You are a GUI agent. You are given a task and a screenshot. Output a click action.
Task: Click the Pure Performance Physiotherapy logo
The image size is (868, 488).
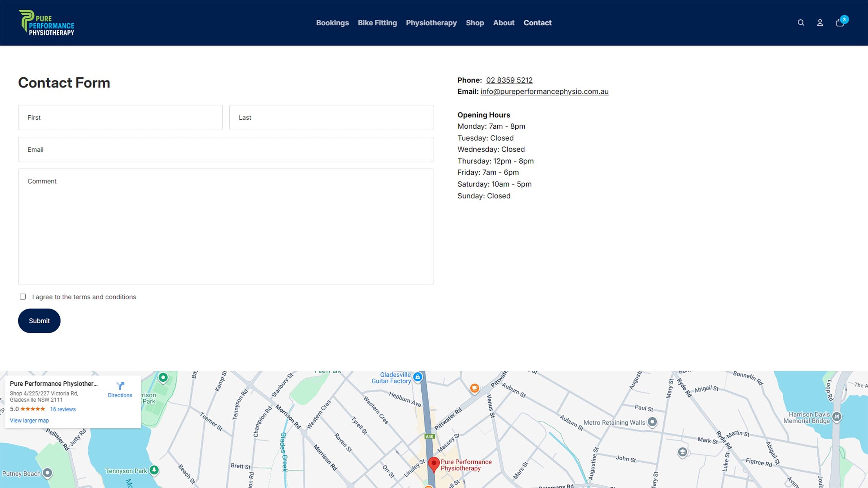47,23
